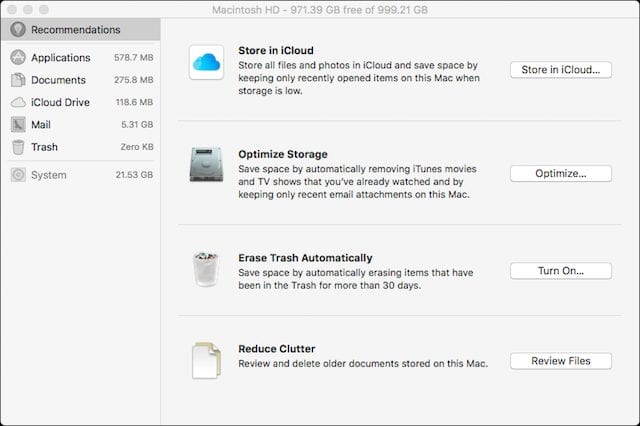Click the Mail stamp icon in sidebar
The width and height of the screenshot is (640, 426).
point(18,125)
